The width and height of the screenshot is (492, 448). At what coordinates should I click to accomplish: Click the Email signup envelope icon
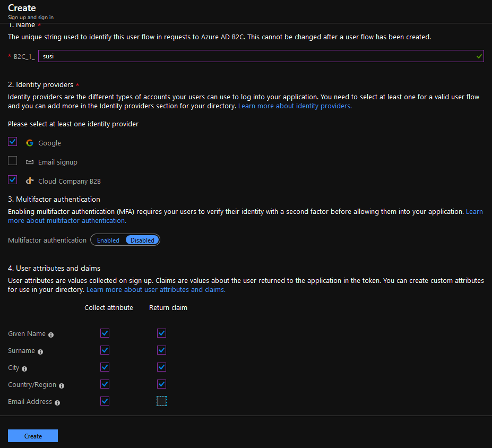[x=29, y=161]
